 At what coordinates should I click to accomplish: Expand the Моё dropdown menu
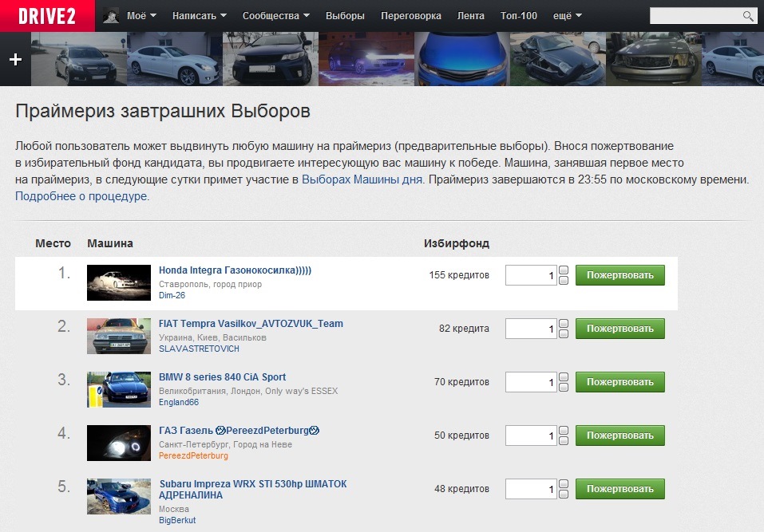[x=141, y=16]
